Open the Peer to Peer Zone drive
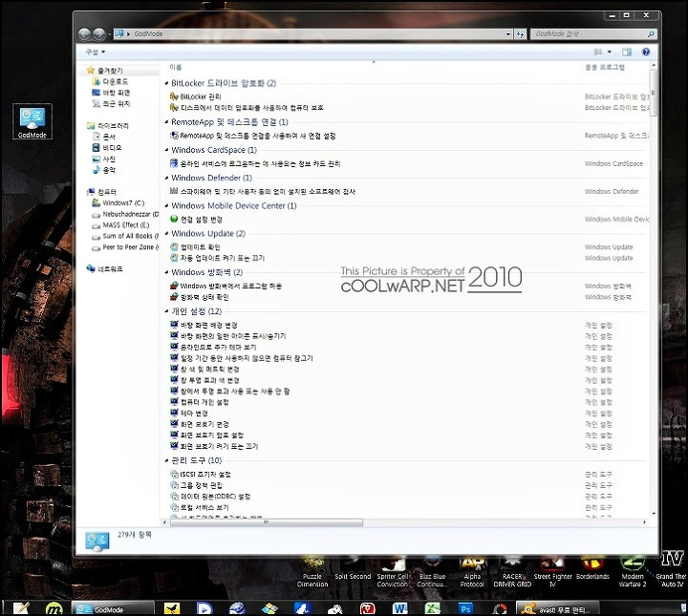The image size is (688, 616). pos(125,247)
